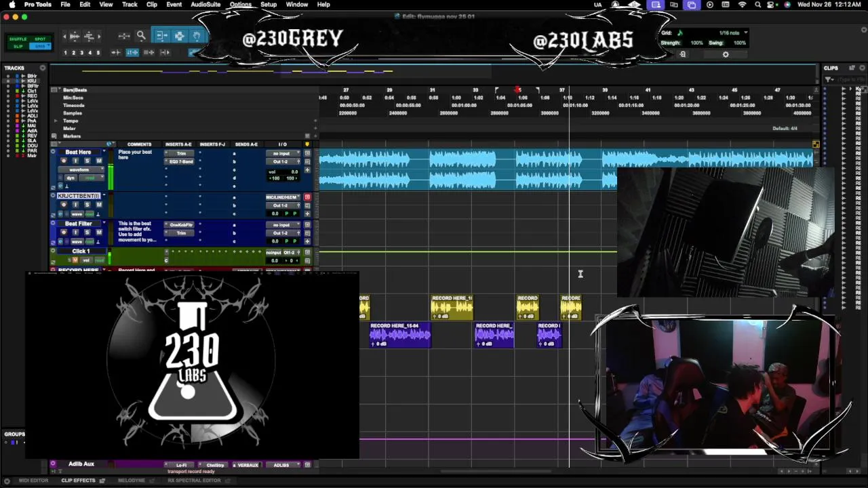This screenshot has width=868, height=488.
Task: Recall zoom preset 5
Action: click(x=98, y=52)
